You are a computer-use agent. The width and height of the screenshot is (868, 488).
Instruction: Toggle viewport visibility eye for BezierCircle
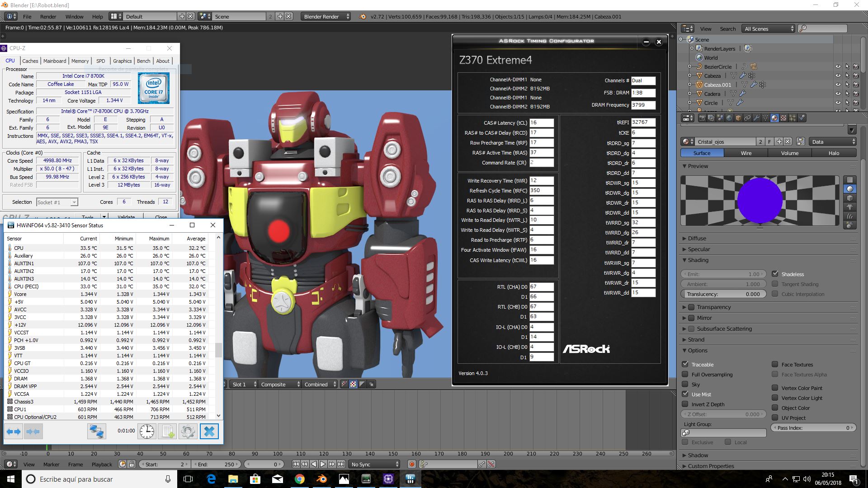coord(838,67)
